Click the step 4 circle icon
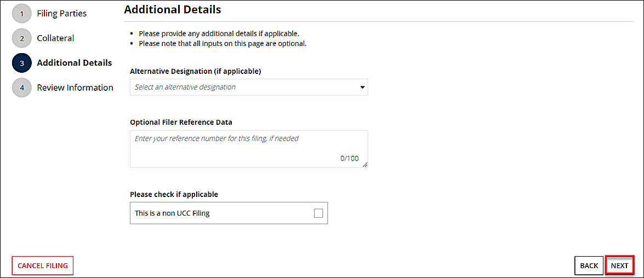Image resolution: width=644 pixels, height=278 pixels. point(21,88)
